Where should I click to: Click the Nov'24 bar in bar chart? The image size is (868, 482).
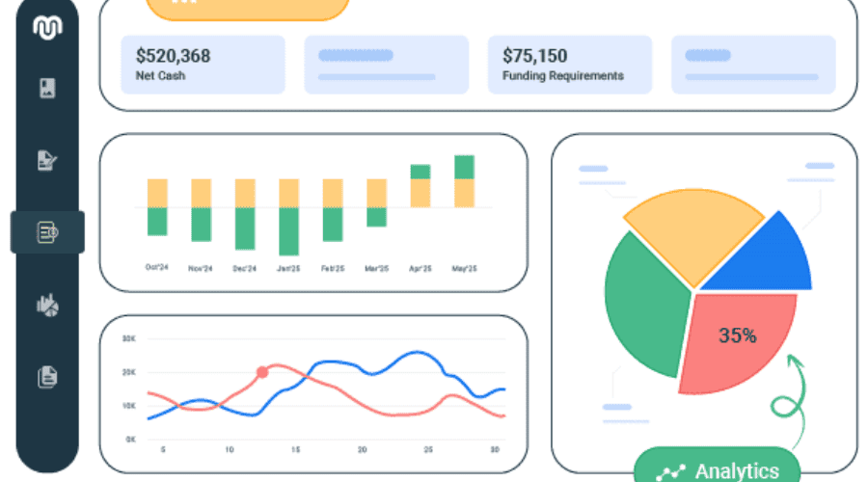[x=201, y=210]
